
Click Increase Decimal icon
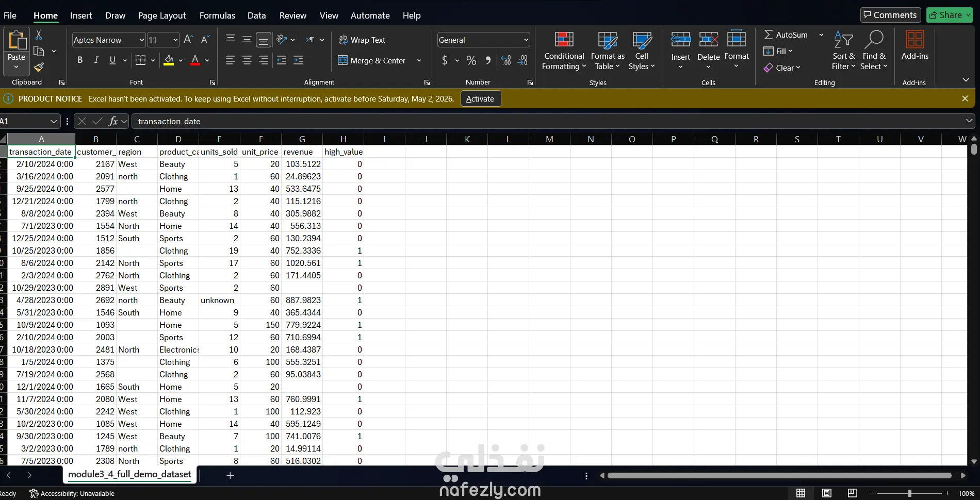(x=506, y=60)
